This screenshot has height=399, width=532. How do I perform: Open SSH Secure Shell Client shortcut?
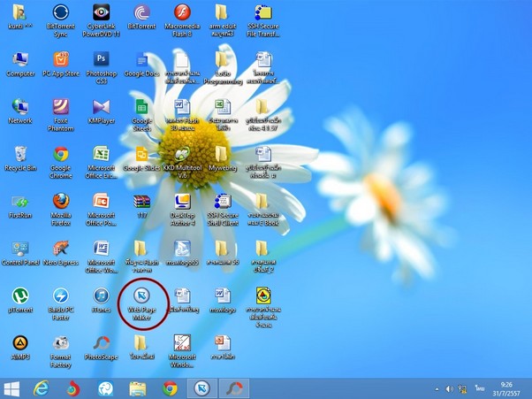(x=223, y=210)
